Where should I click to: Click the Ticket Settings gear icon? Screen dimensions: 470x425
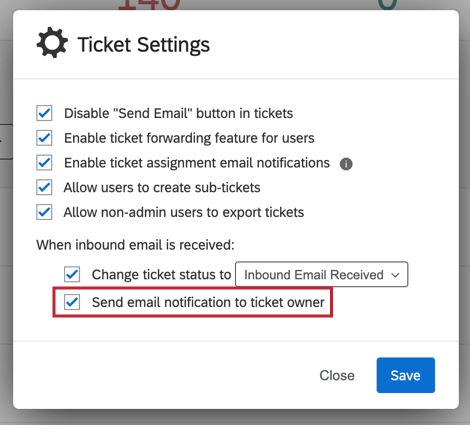click(52, 42)
